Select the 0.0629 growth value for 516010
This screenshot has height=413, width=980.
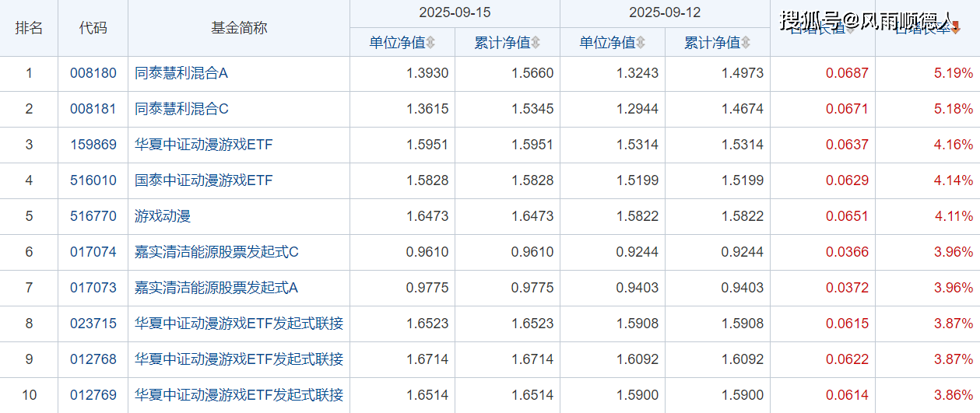(x=847, y=181)
